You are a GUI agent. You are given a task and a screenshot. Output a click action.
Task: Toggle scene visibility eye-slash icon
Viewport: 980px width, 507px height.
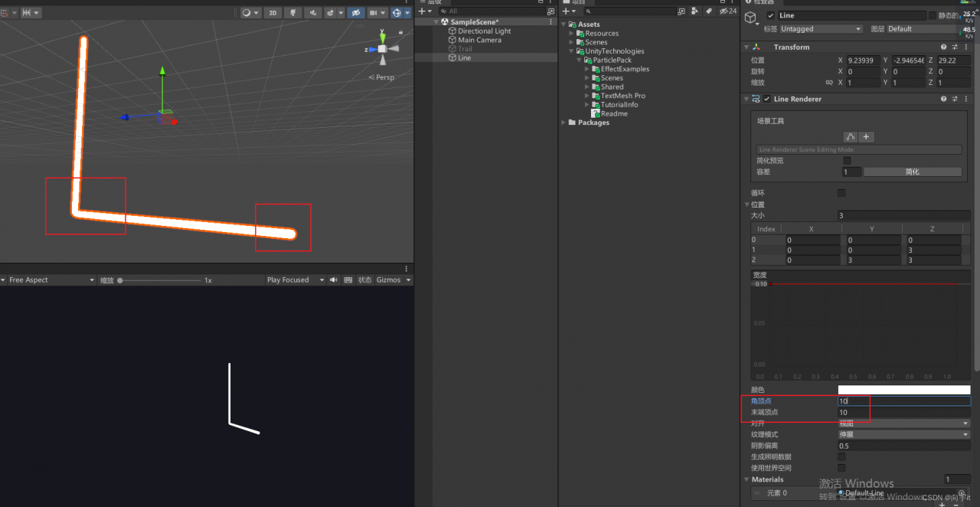[x=355, y=13]
